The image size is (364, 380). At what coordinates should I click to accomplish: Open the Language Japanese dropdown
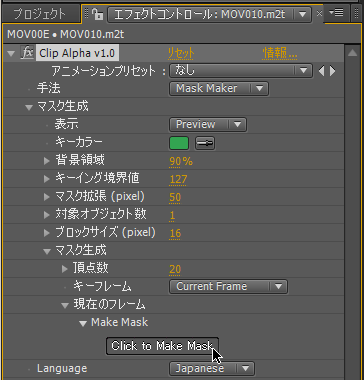(212, 369)
